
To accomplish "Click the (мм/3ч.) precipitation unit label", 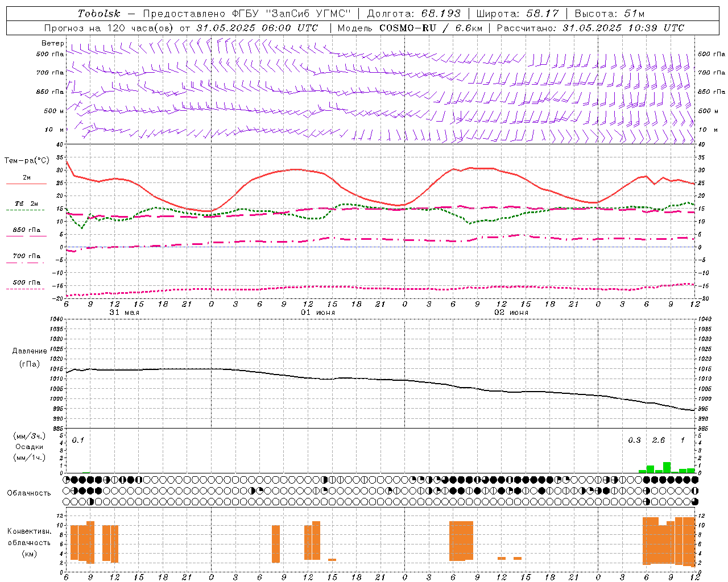I will click(29, 436).
